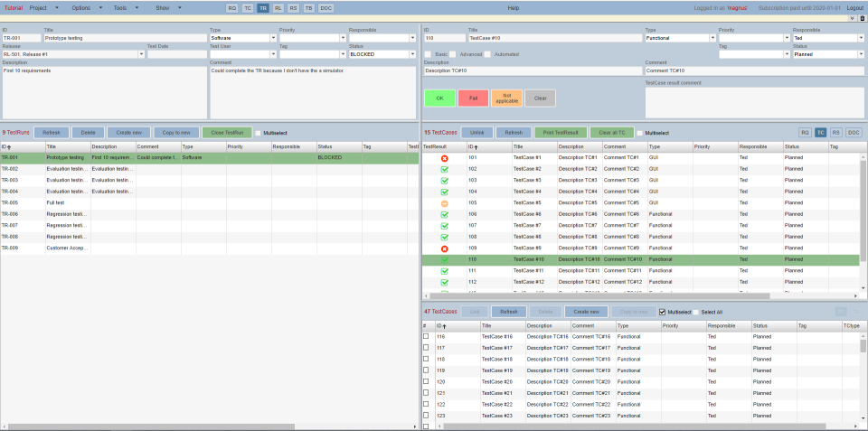Image resolution: width=868 pixels, height=431 pixels.
Task: Uncheck Multiselect in the 47 TestCases toolbar
Action: click(x=663, y=312)
